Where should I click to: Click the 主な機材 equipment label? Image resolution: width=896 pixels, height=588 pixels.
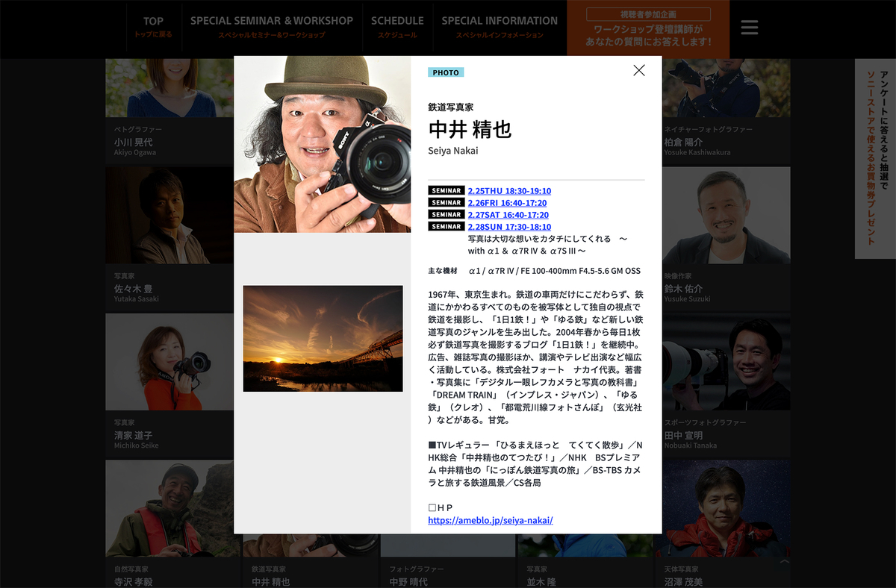tap(443, 271)
